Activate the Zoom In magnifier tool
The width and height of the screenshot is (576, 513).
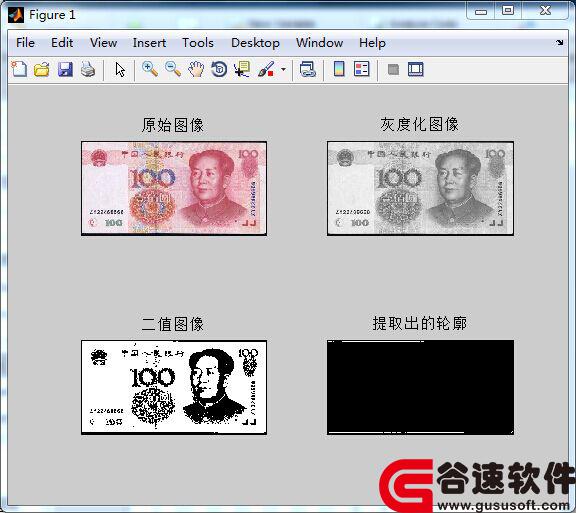coord(150,69)
